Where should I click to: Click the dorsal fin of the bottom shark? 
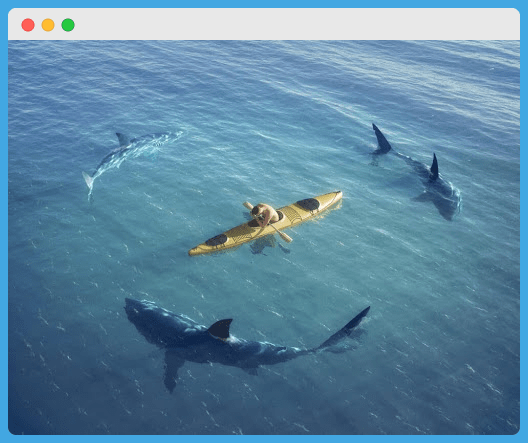click(x=221, y=328)
